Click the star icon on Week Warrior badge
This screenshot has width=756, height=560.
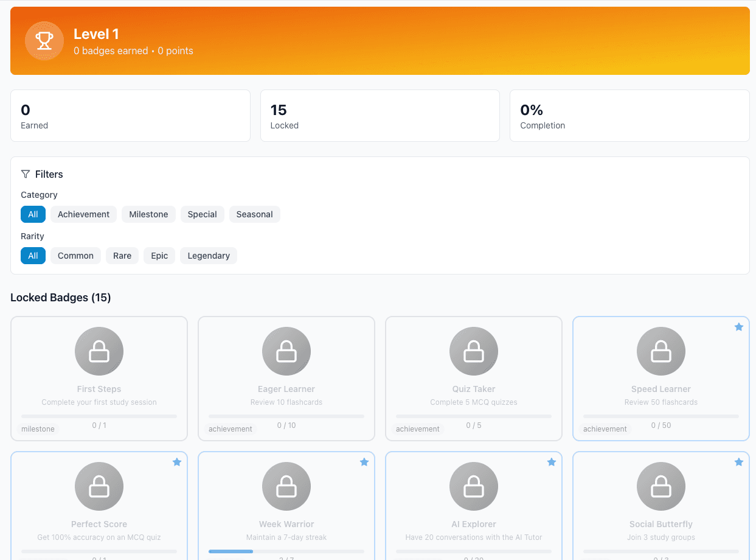364,462
